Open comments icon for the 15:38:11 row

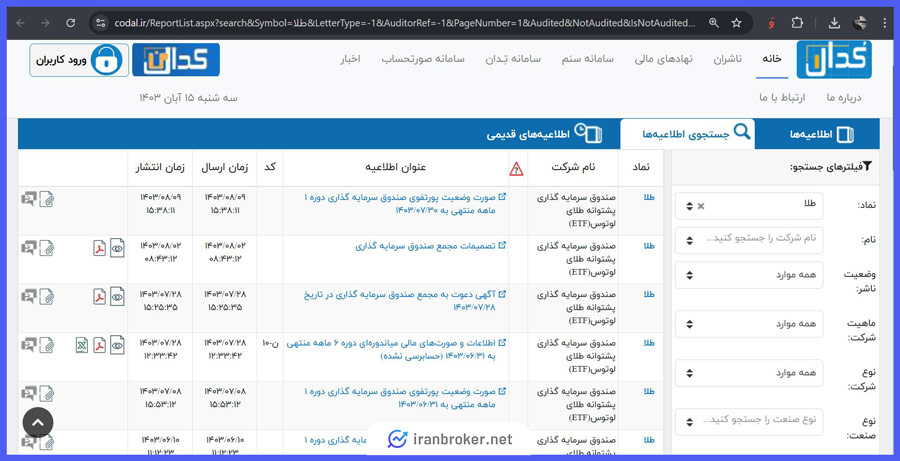pyautogui.click(x=29, y=199)
